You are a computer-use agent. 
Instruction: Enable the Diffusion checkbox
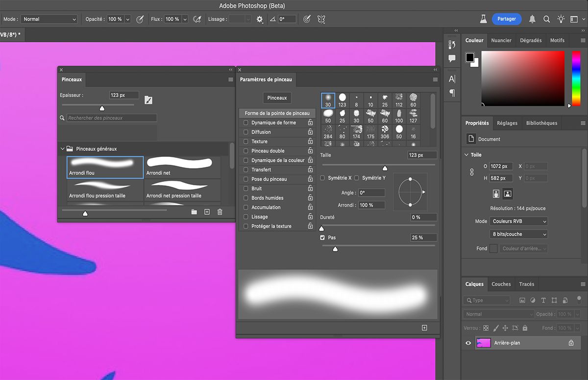(246, 132)
